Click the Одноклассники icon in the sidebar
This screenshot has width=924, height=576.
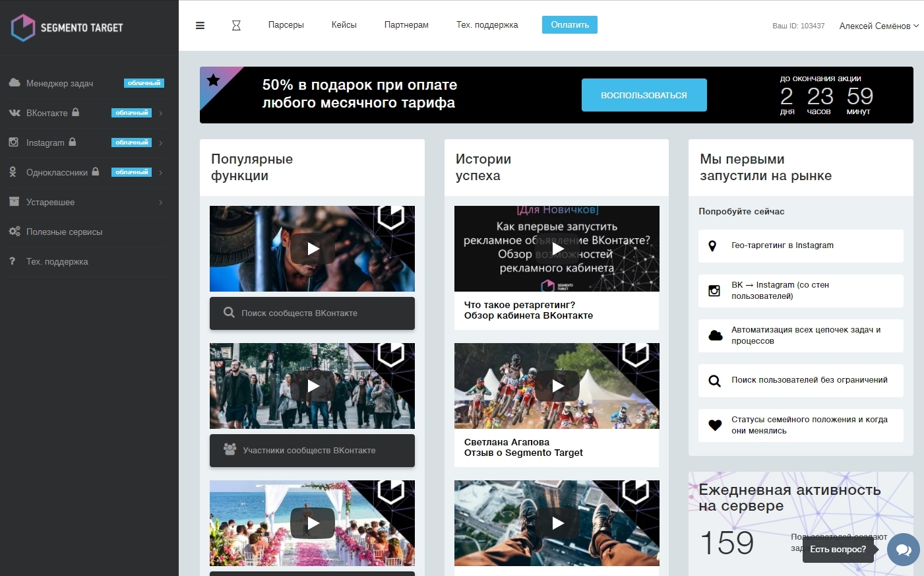coord(13,172)
